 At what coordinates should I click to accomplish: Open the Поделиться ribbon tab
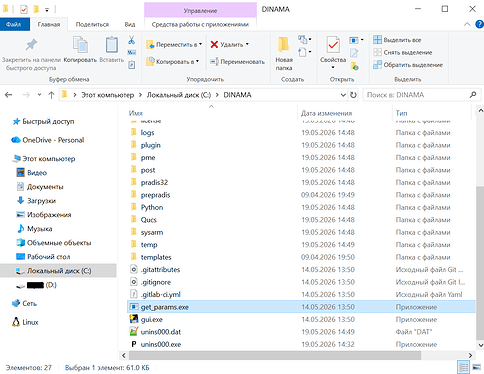[92, 24]
